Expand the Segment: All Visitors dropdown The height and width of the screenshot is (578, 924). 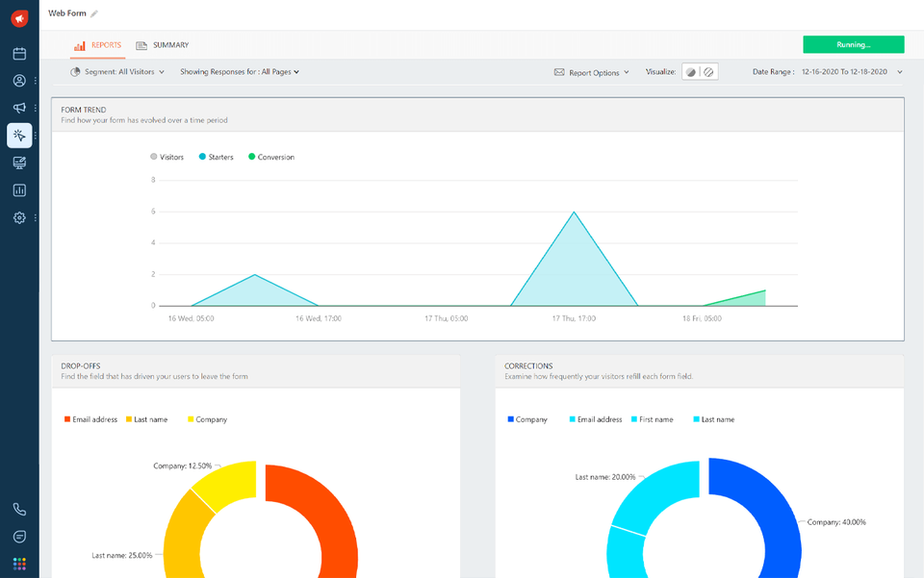point(117,72)
